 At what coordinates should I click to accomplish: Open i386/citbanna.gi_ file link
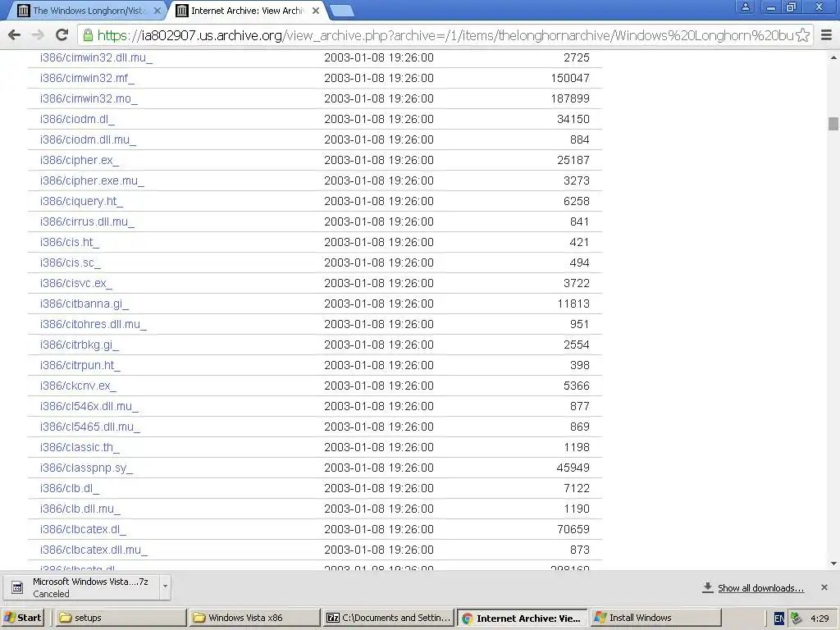coord(84,304)
